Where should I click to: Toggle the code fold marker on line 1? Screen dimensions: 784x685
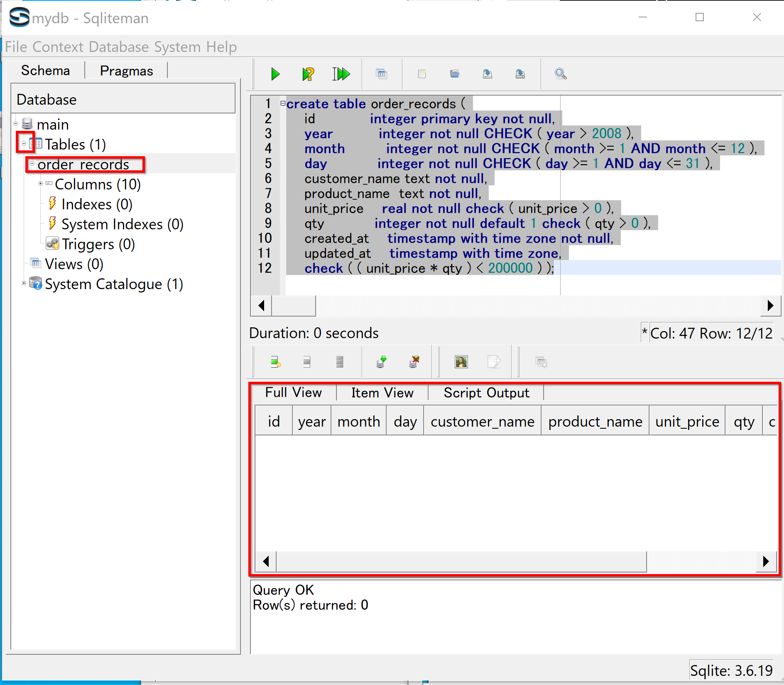tap(283, 103)
